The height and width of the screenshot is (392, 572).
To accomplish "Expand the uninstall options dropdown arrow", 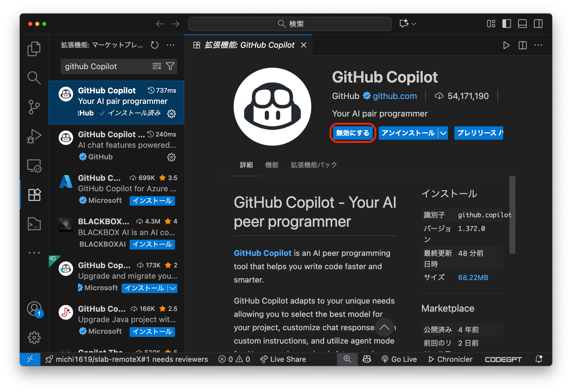I will point(443,133).
